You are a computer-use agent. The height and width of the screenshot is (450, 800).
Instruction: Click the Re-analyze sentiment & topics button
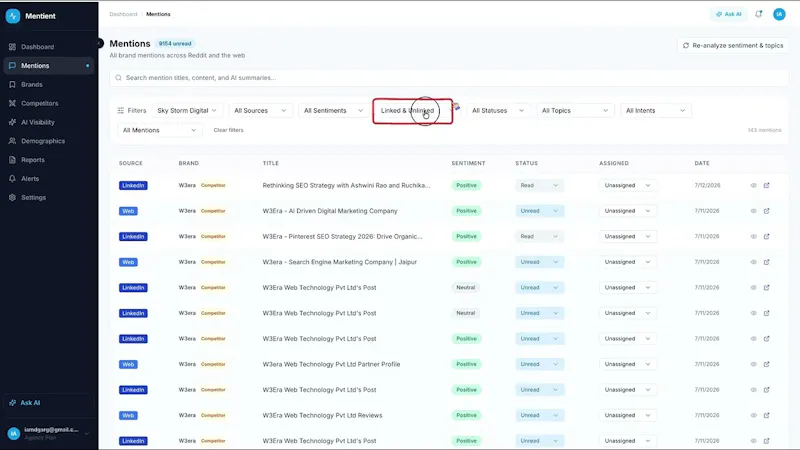point(733,45)
